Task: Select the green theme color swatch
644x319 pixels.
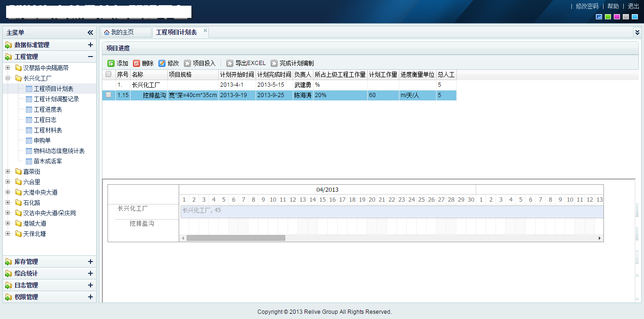Action: (x=608, y=17)
